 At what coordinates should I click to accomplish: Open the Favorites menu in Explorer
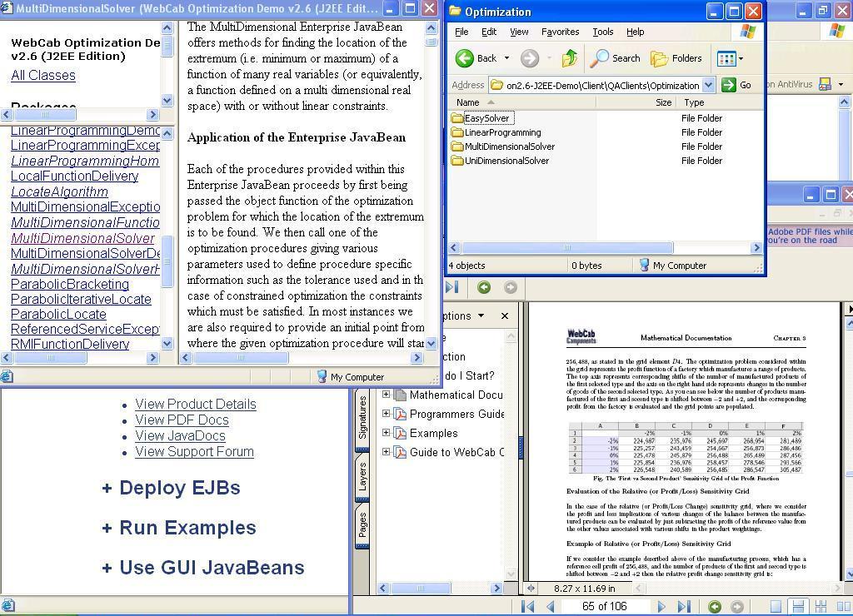[561, 32]
